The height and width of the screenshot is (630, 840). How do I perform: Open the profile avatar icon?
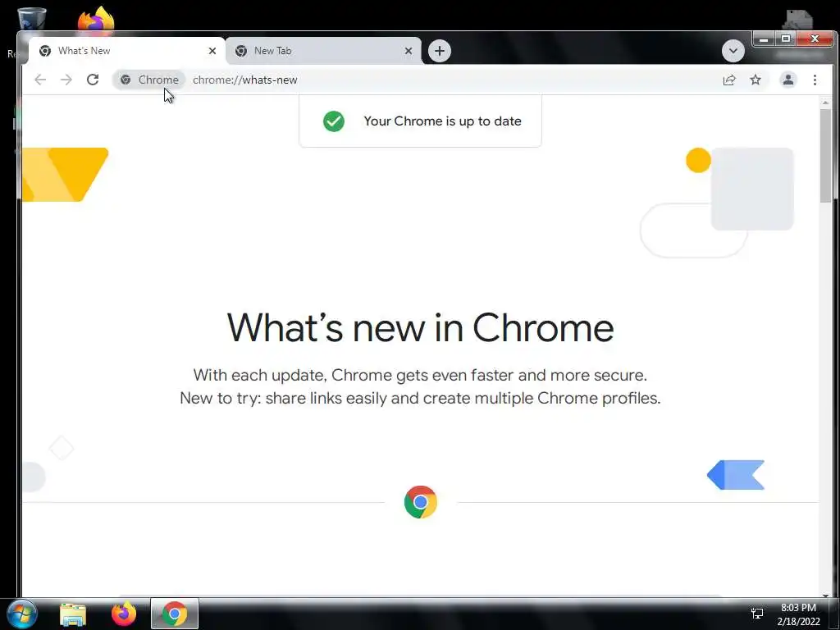tap(788, 80)
